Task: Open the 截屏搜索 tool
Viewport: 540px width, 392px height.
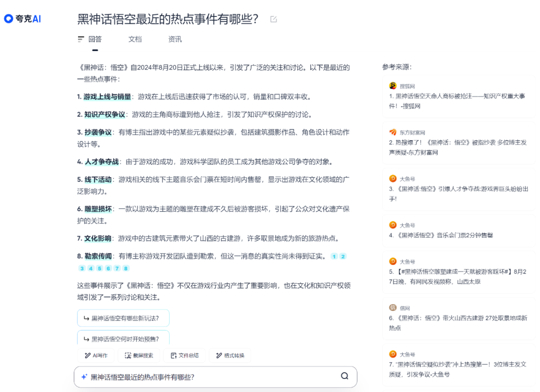Action: click(139, 355)
